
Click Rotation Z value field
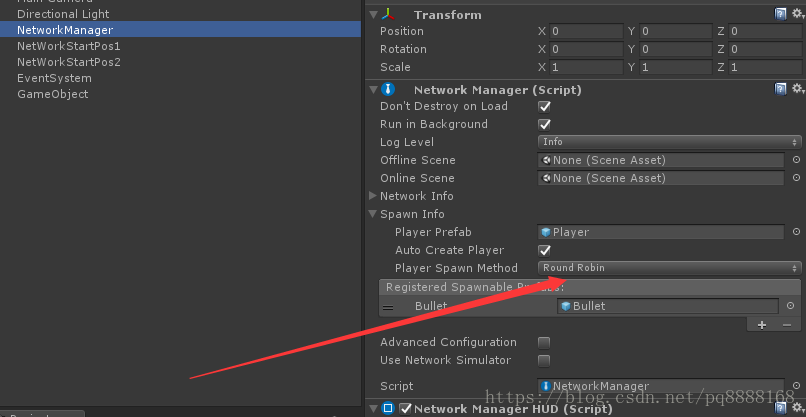pyautogui.click(x=765, y=49)
